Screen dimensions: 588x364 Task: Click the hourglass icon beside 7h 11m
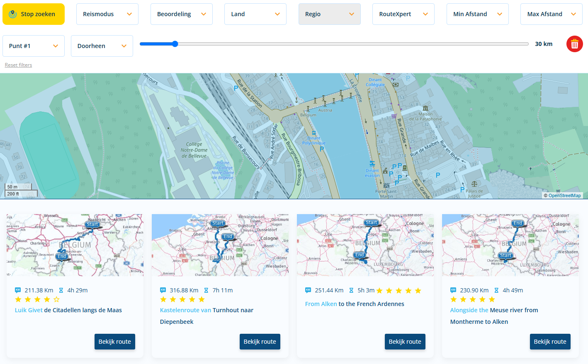click(x=206, y=290)
